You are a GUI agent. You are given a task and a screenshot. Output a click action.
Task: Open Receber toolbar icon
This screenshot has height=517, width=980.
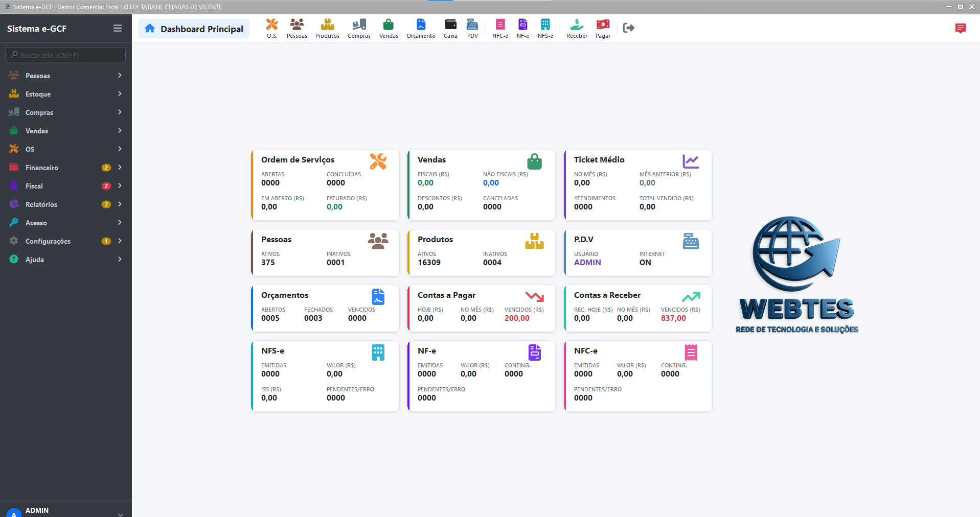click(x=577, y=29)
